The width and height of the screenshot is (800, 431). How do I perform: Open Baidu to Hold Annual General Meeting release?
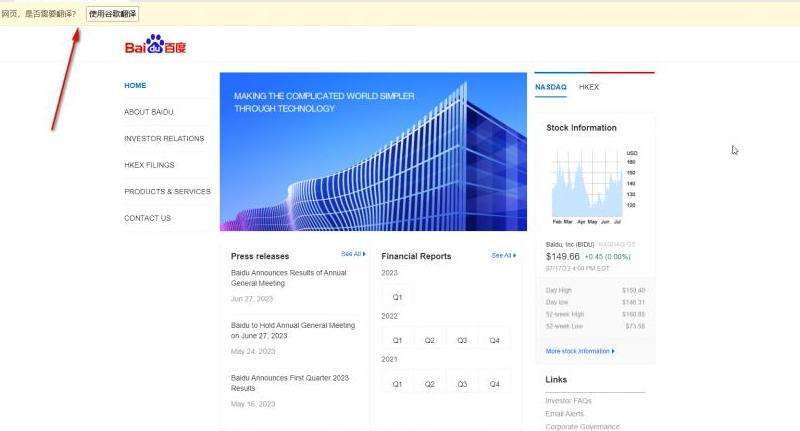[x=293, y=331]
